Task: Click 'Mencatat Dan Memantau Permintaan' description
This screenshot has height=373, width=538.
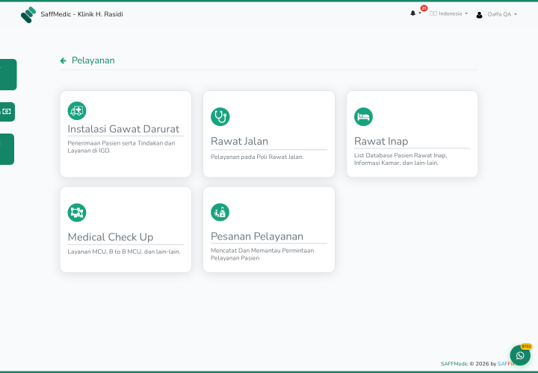Action: click(262, 254)
